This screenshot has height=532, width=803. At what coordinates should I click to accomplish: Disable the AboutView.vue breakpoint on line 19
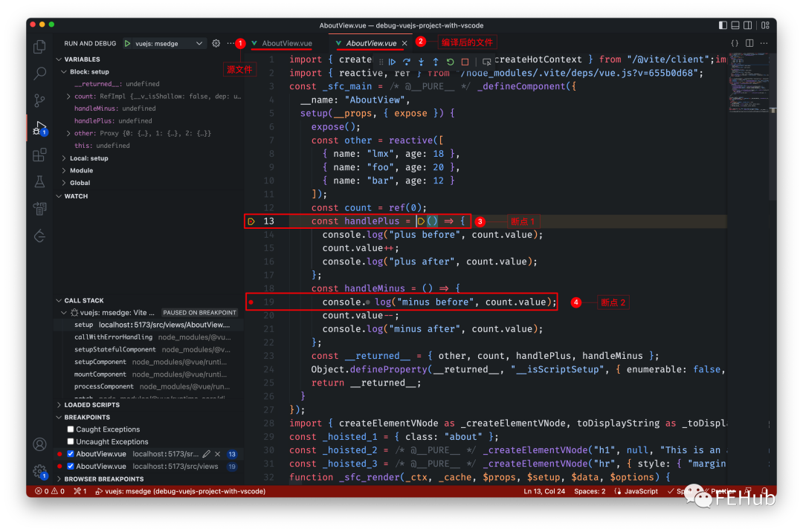click(x=71, y=467)
